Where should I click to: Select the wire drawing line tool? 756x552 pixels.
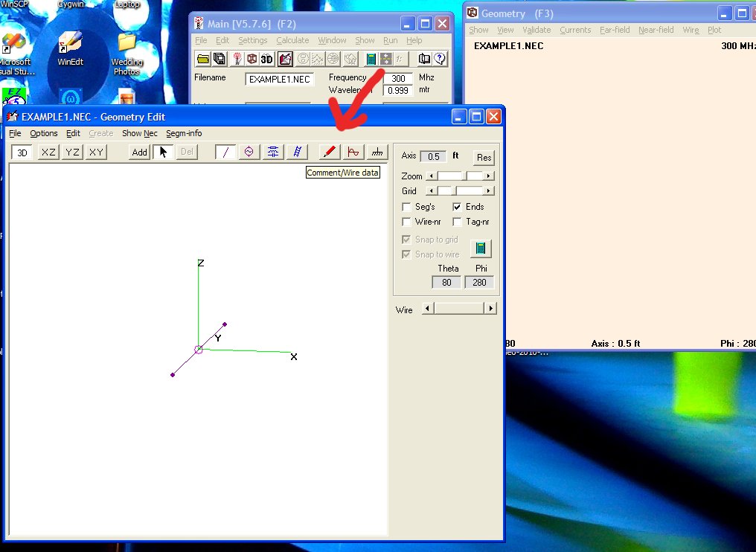coord(225,152)
